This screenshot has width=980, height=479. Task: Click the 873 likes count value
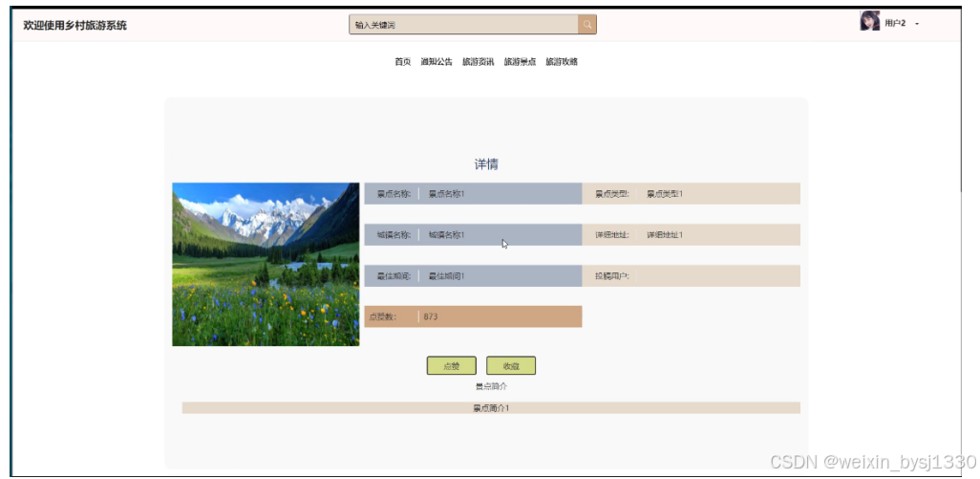(431, 316)
